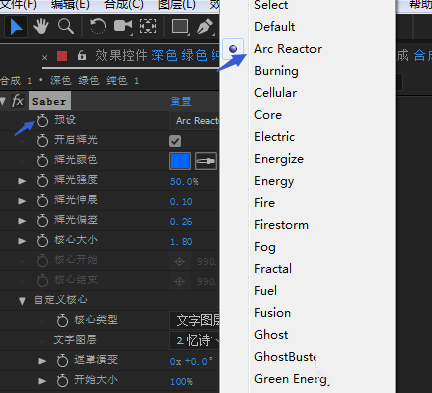The width and height of the screenshot is (432, 393).
Task: Choose the Default preset
Action: [x=274, y=27]
